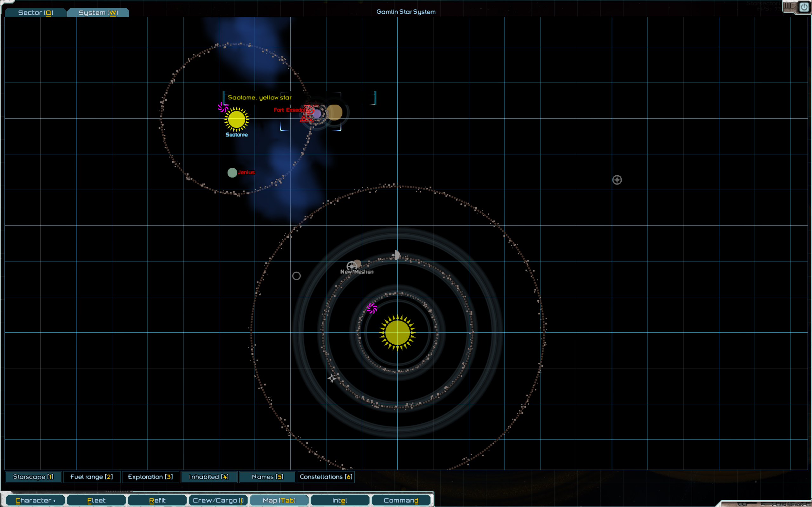Select the large central Gamlin star
This screenshot has width=812, height=507.
click(x=397, y=333)
